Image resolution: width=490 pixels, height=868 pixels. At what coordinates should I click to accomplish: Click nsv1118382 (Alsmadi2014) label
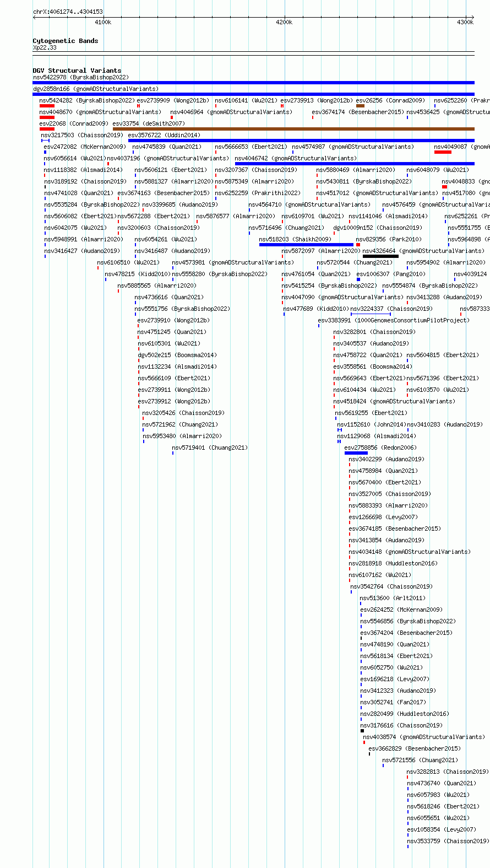point(83,170)
